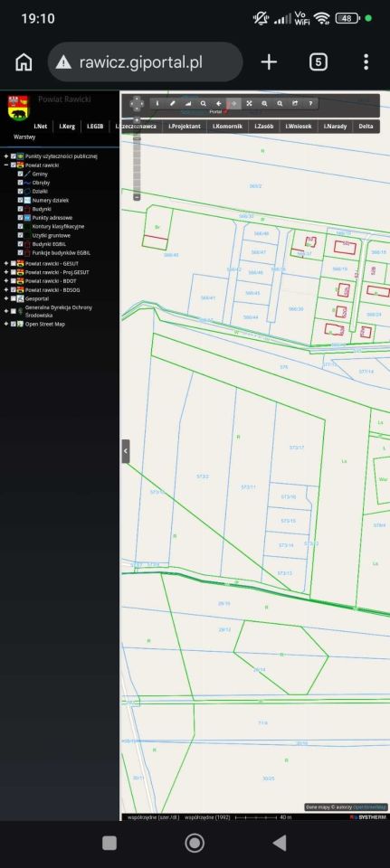Toggle the Obręby layer checkbox
This screenshot has height=868, width=390.
pyautogui.click(x=21, y=183)
